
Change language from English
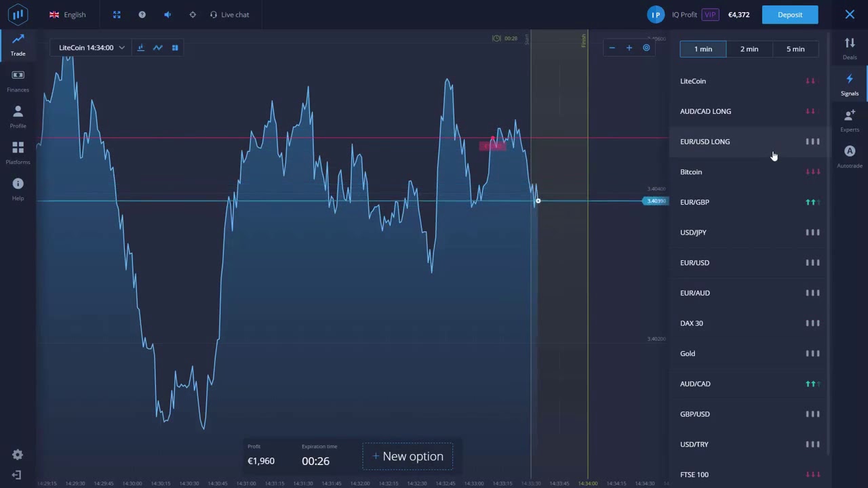point(68,14)
